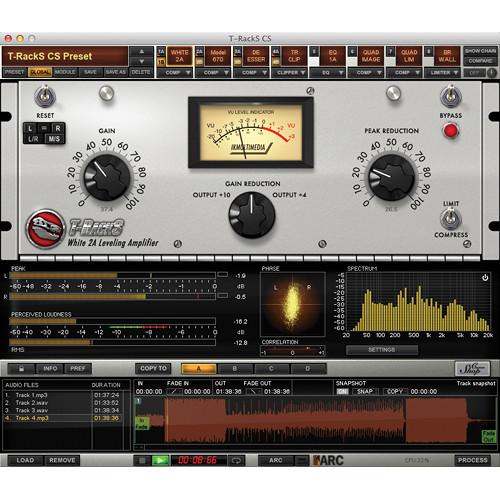
Task: Select the QUAD IMAGE module slot
Action: click(371, 56)
